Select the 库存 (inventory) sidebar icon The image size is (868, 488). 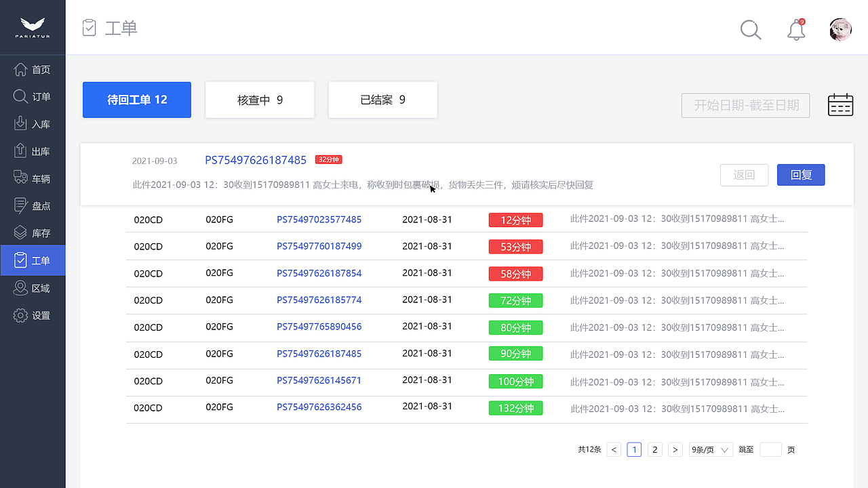tap(33, 232)
